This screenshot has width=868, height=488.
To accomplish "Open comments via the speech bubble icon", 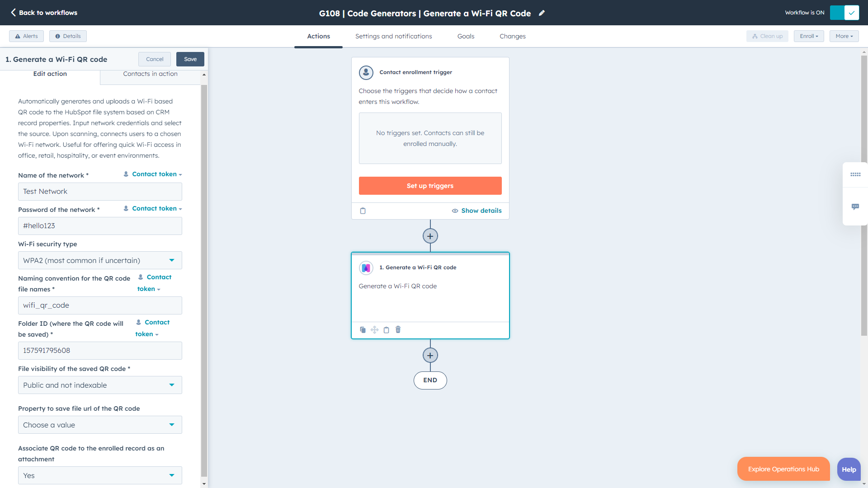I will (x=856, y=206).
